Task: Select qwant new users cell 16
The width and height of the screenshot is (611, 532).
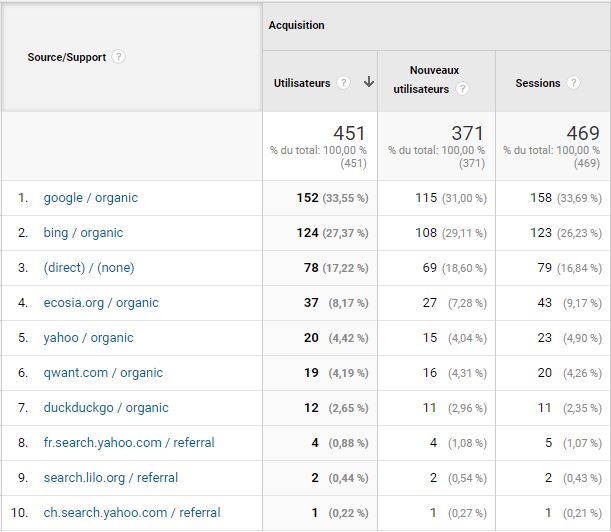Action: tap(430, 373)
